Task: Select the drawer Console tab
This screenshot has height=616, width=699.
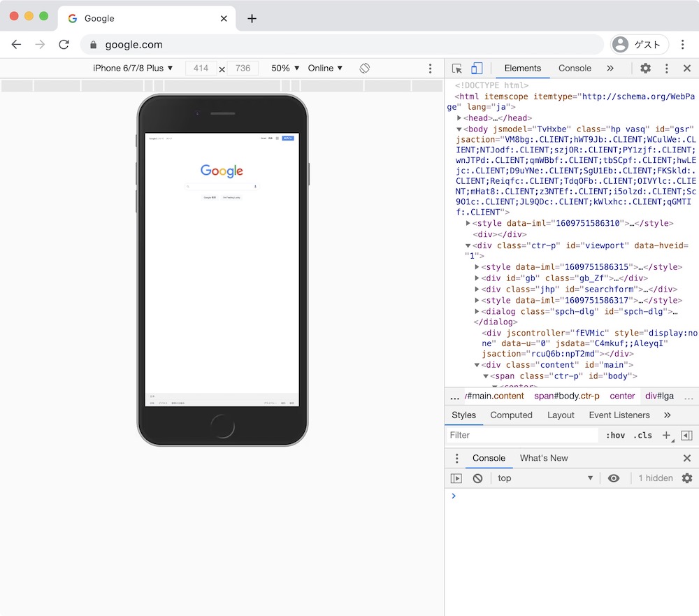Action: (x=489, y=458)
